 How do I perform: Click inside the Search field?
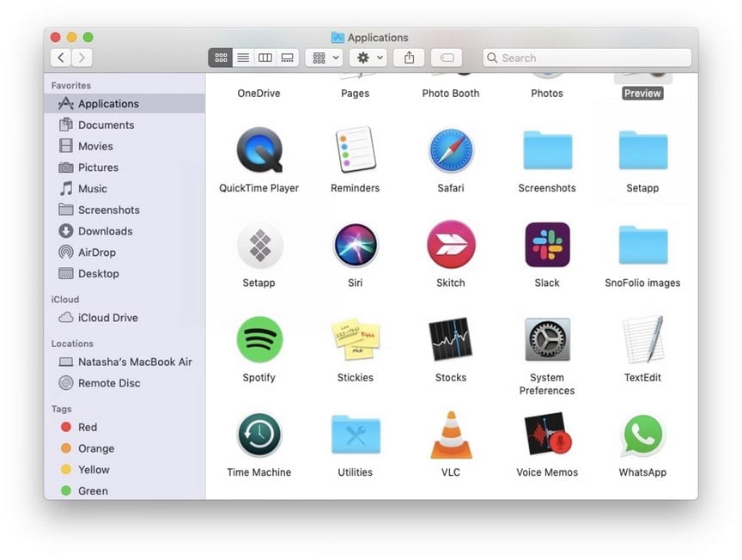tap(593, 58)
